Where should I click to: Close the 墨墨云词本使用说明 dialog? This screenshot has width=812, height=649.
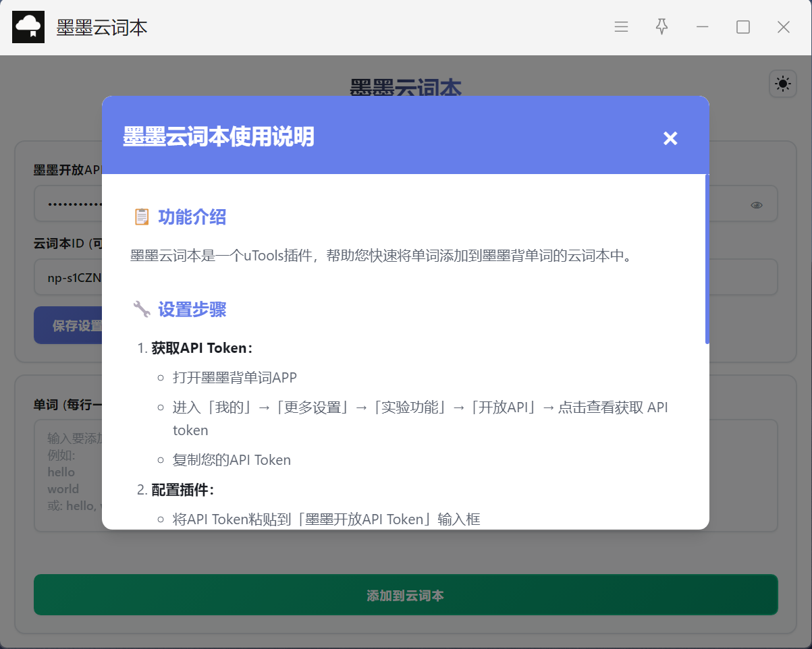[670, 138]
